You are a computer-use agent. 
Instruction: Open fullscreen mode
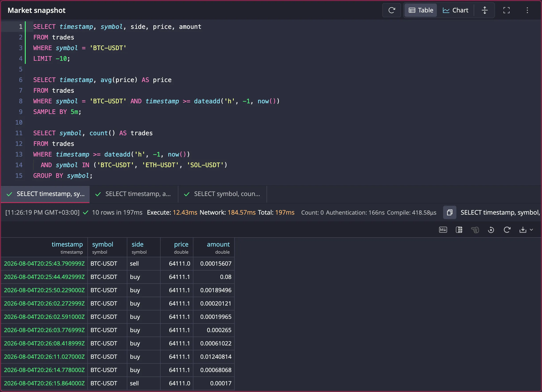point(506,10)
